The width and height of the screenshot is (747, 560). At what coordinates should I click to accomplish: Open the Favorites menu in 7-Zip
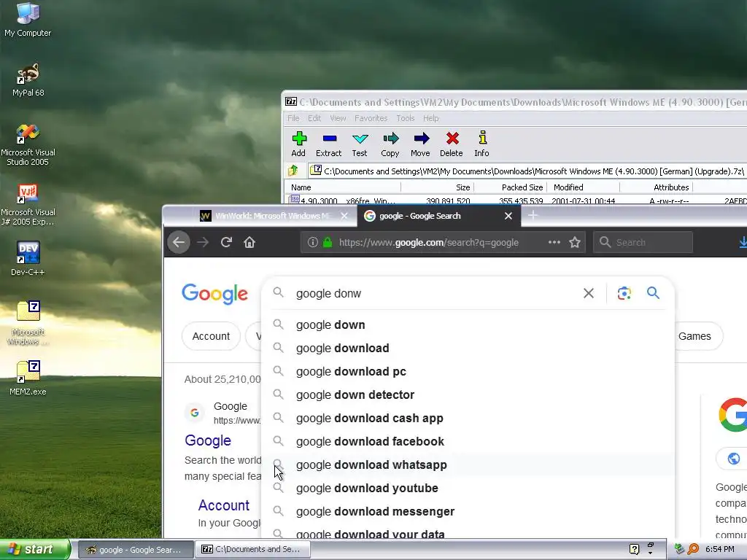[x=371, y=118]
